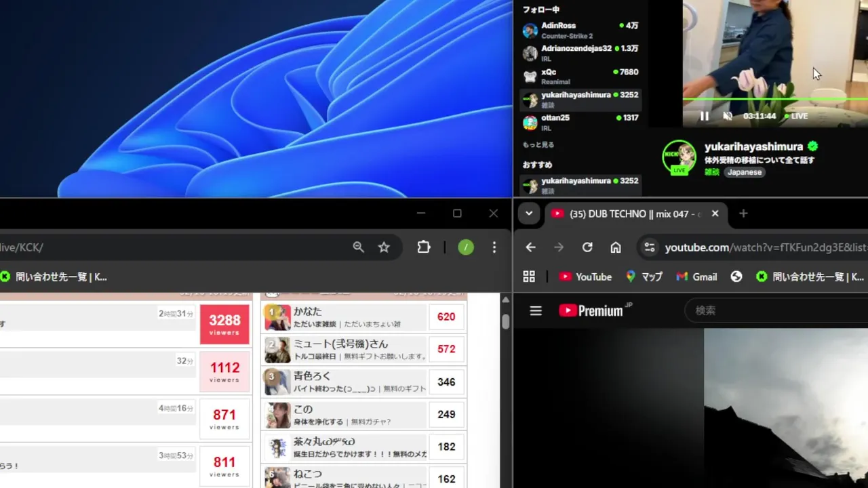Unmute the Kick stream volume icon
The width and height of the screenshot is (868, 488).
(x=728, y=116)
